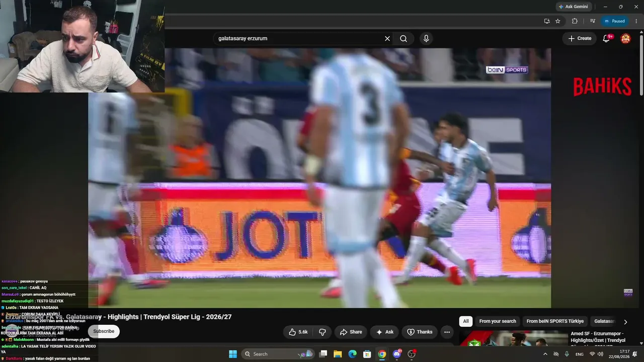Image resolution: width=644 pixels, height=362 pixels.
Task: Click the microphone tray icon
Action: point(567,354)
